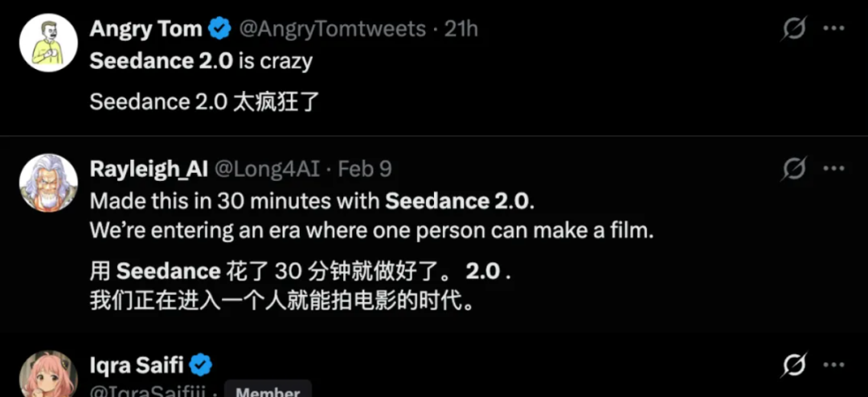
Task: Click the Member badge under Iqra Saifi
Action: point(268,392)
